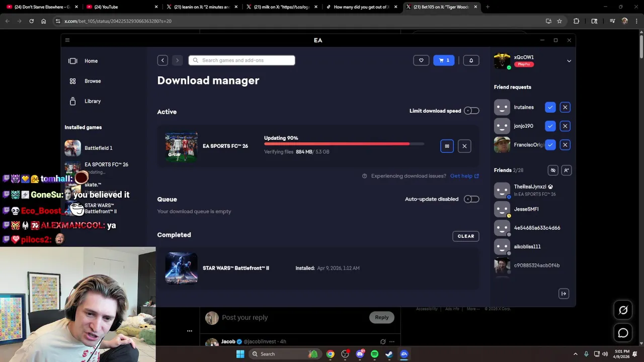This screenshot has height=362, width=644.
Task: Open Discord from the taskbar
Action: pos(360,354)
